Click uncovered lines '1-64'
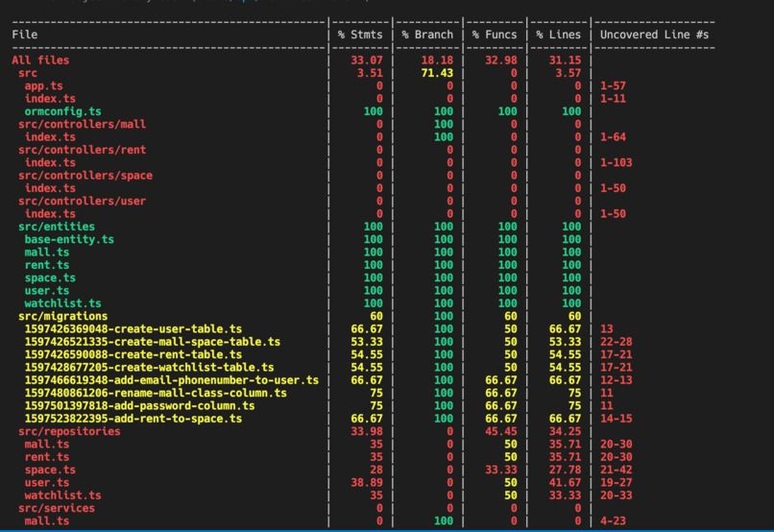774x532 pixels. (613, 137)
